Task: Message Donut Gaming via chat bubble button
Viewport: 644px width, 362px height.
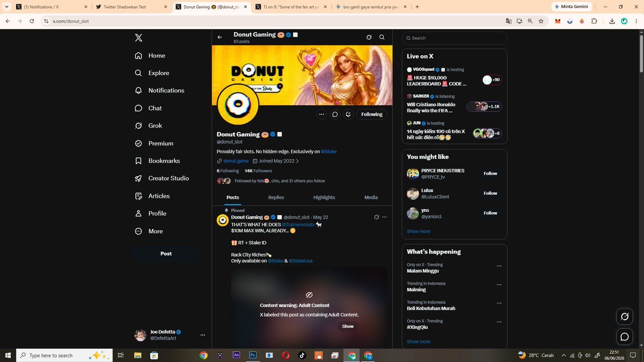Action: point(335,114)
